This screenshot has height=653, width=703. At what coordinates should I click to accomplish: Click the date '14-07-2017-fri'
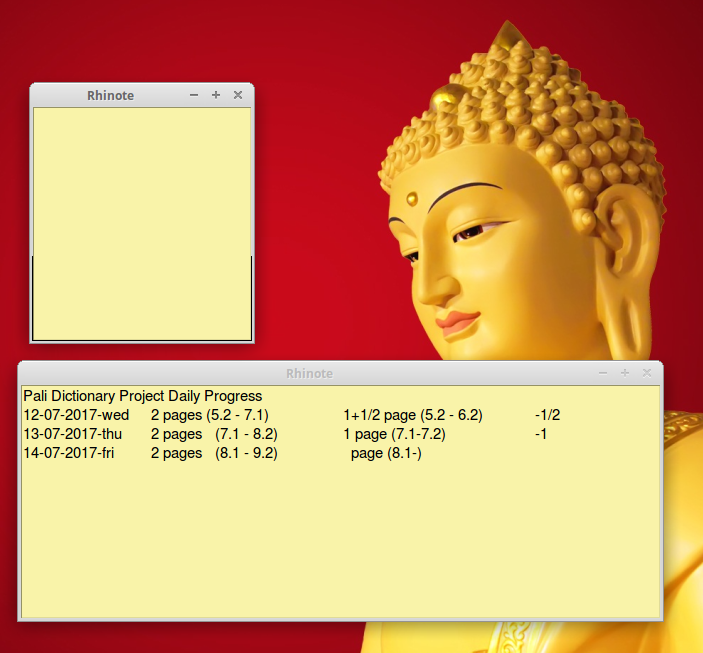[69, 453]
